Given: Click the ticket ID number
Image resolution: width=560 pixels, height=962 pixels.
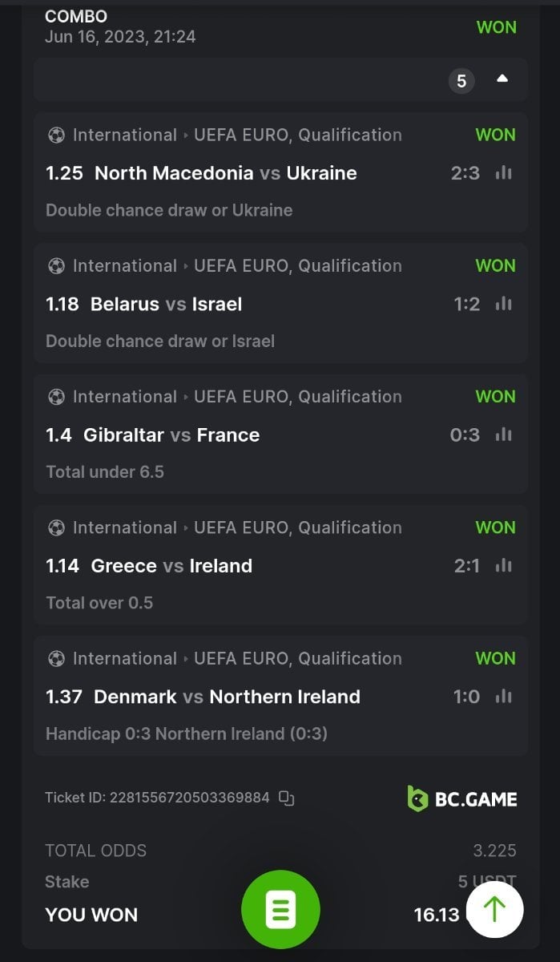Looking at the screenshot, I should 189,798.
